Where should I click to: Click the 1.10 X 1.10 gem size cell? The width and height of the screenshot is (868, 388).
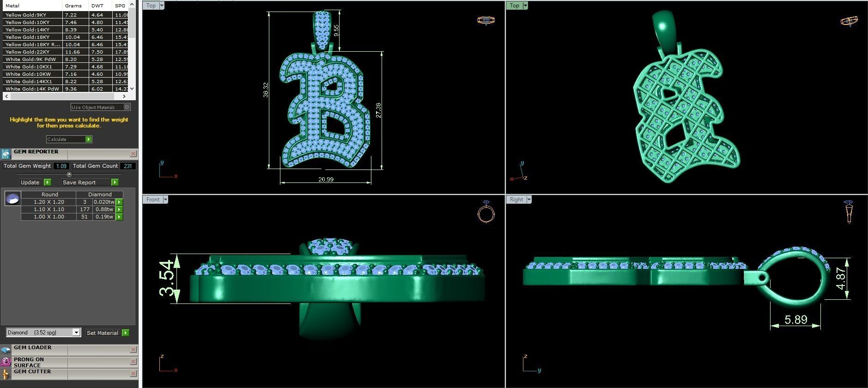pos(49,209)
